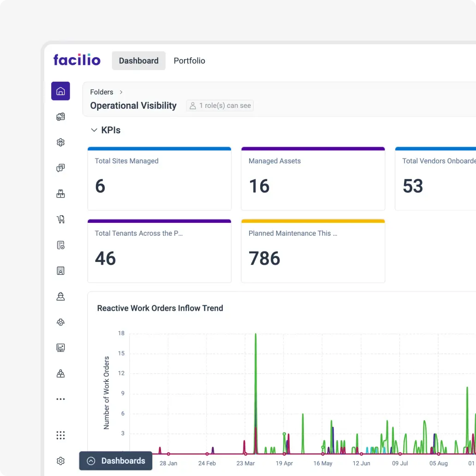Open the analytics monitor icon in the sidebar
Image resolution: width=476 pixels, height=476 pixels.
[60, 347]
